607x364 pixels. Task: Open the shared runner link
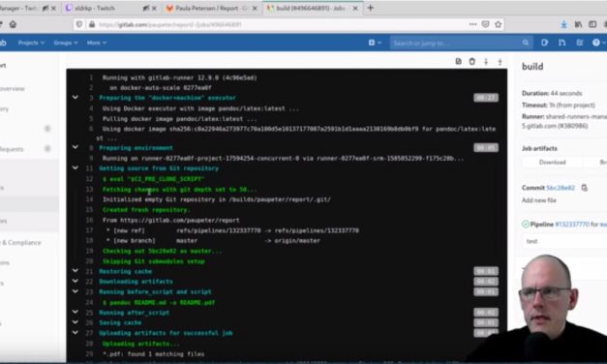point(564,121)
